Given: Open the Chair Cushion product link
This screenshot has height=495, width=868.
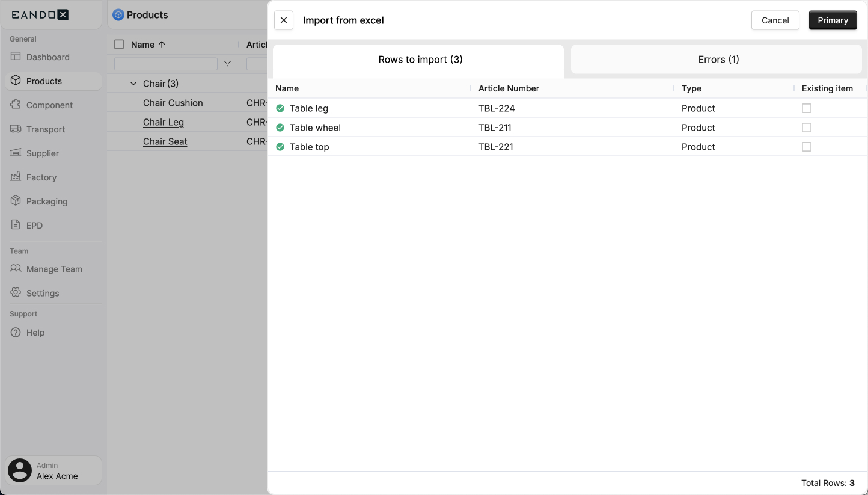Looking at the screenshot, I should pos(173,102).
